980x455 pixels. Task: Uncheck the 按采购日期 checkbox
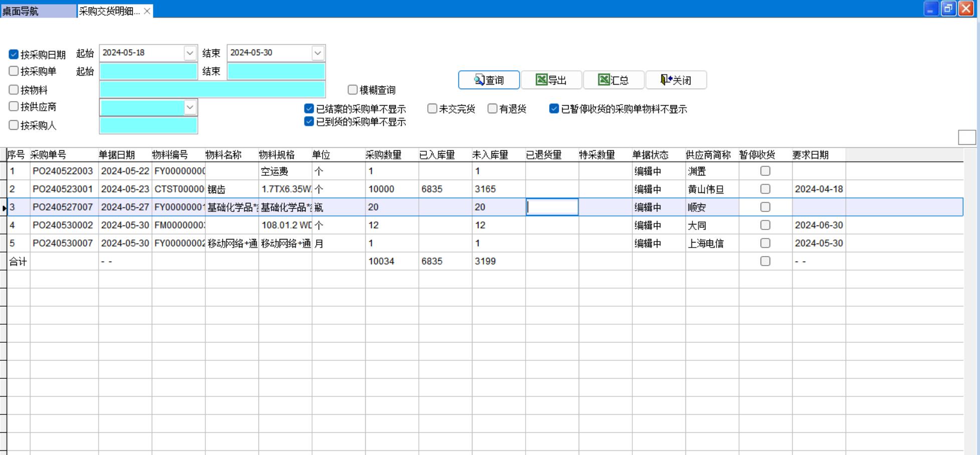(14, 54)
